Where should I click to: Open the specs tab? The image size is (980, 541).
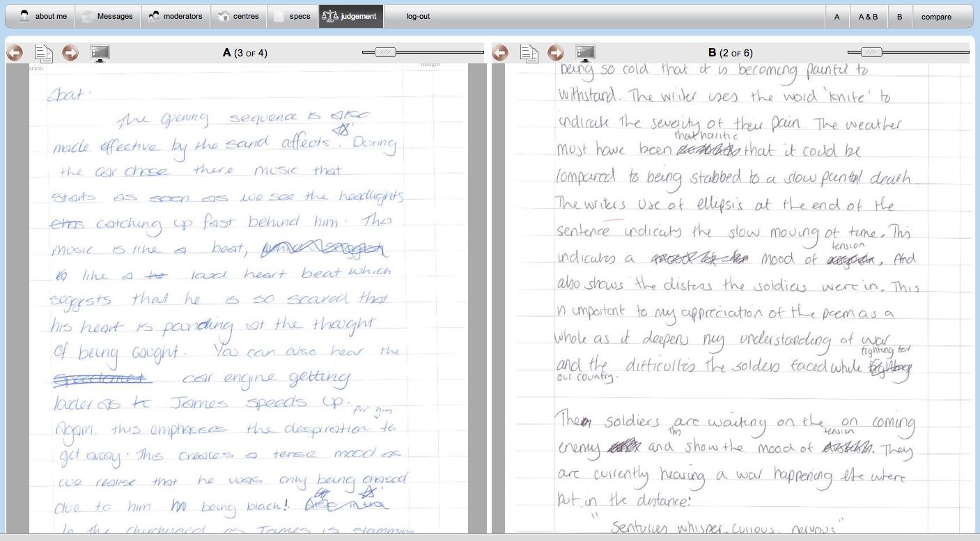click(x=293, y=16)
